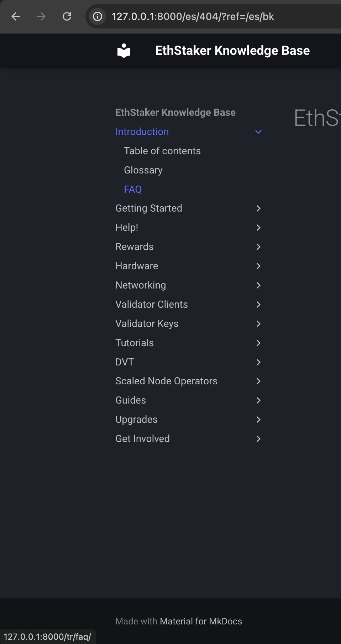Viewport: 341px width, 644px height.
Task: Open the Material for MkDocs link
Action: click(201, 621)
